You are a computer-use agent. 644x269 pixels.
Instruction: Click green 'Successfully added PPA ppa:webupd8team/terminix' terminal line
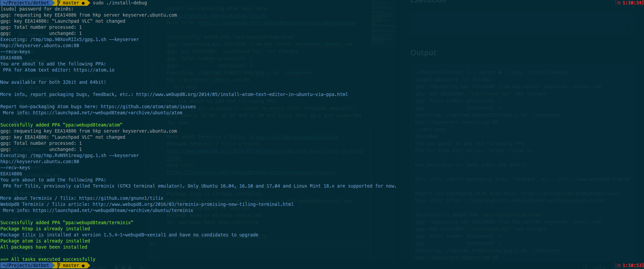point(67,223)
